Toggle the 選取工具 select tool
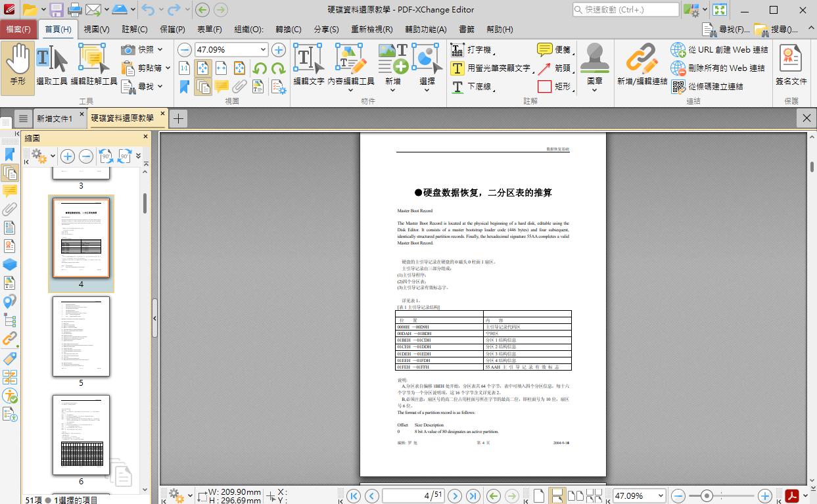The width and height of the screenshot is (817, 504). (x=52, y=65)
